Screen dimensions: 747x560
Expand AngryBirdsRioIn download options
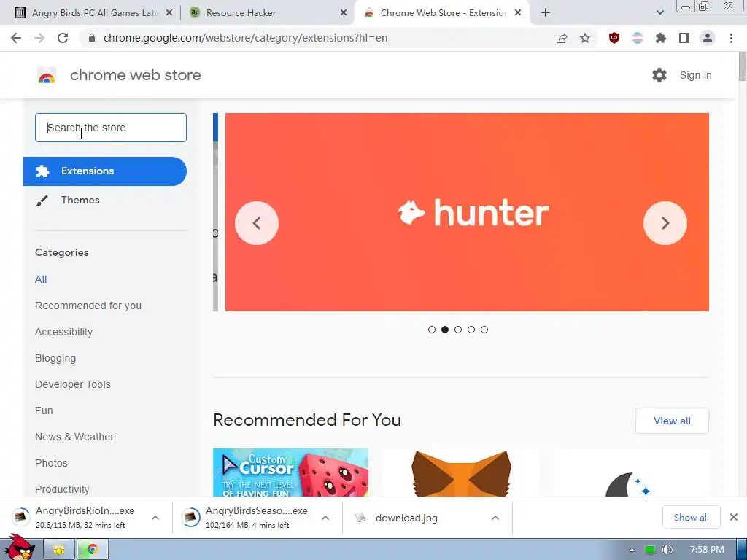pyautogui.click(x=155, y=518)
